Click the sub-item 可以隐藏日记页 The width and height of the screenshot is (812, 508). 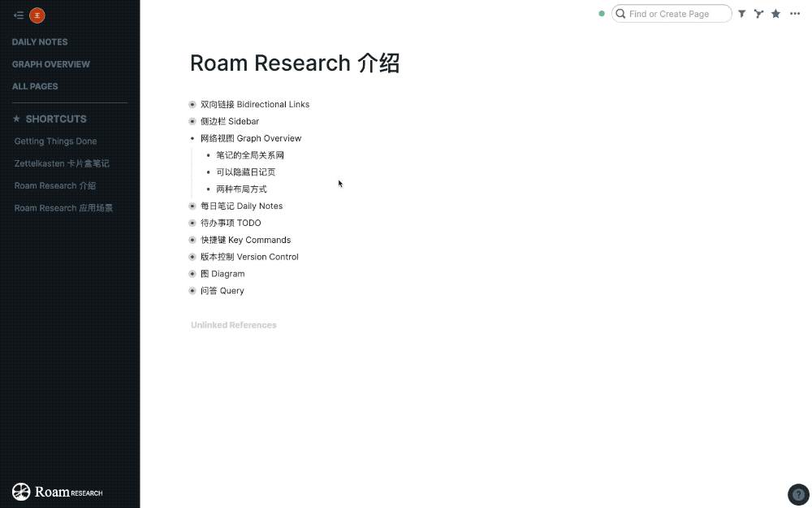(x=245, y=172)
